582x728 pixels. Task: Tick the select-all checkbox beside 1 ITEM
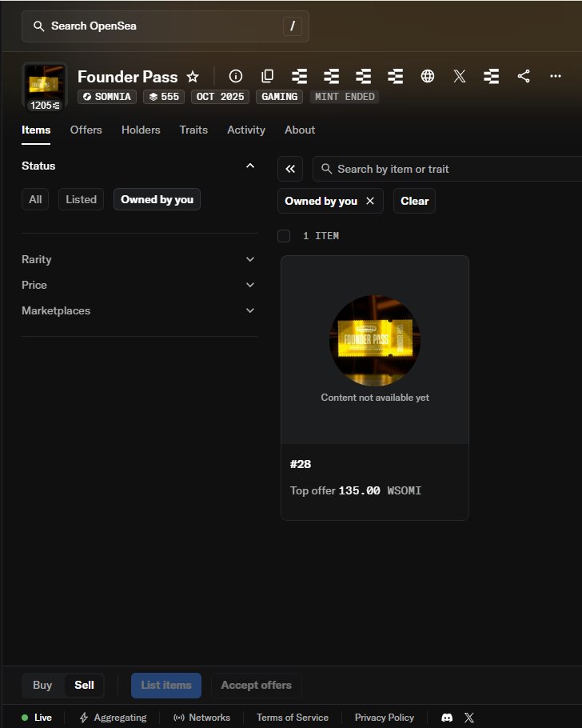click(284, 236)
